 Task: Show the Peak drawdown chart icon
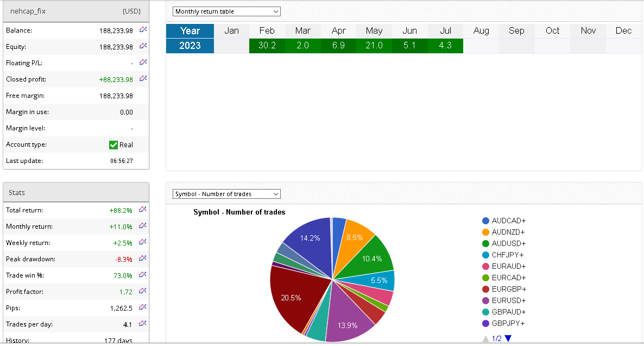pos(143,259)
